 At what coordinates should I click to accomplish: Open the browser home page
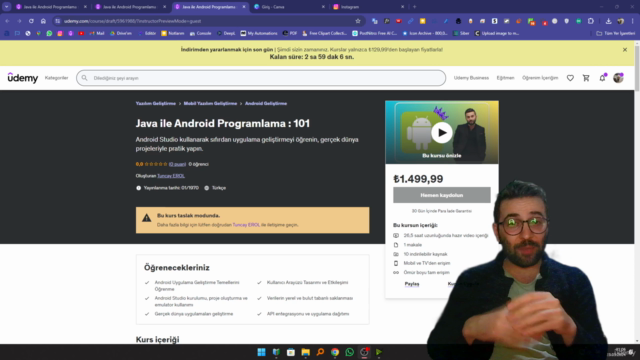[43, 21]
